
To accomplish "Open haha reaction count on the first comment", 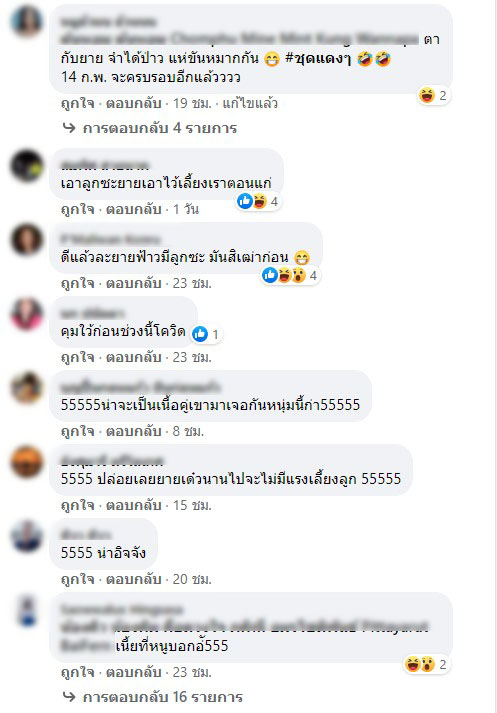I will [434, 95].
